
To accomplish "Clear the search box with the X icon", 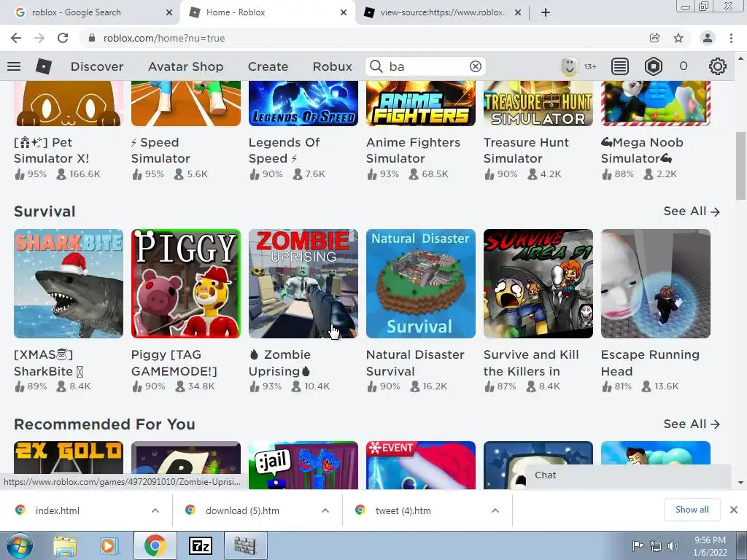I will coord(475,66).
